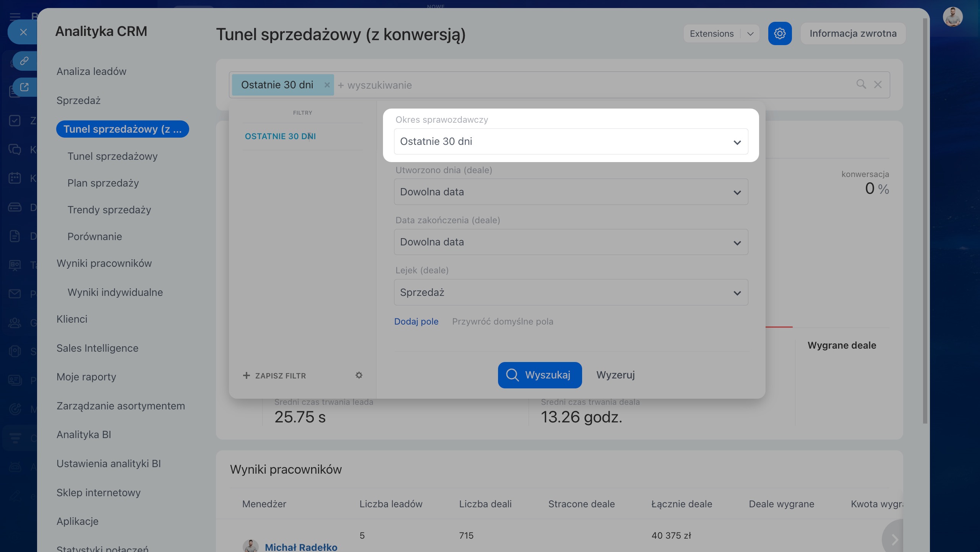This screenshot has height=552, width=980.
Task: Click Wyzeruj to reset filters
Action: pos(615,375)
